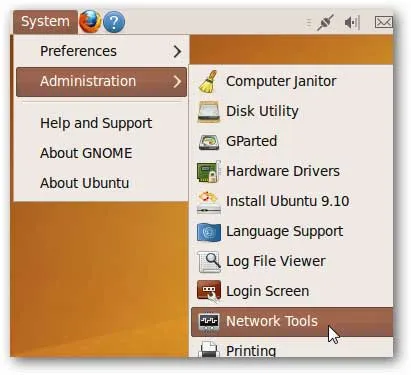Open Help and Support
The height and width of the screenshot is (375, 411).
[96, 123]
